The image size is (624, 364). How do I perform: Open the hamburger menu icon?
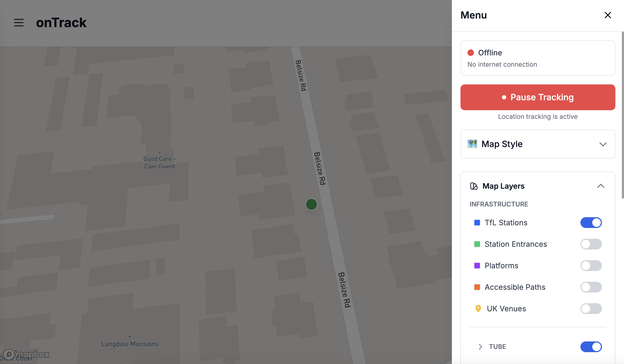(19, 23)
